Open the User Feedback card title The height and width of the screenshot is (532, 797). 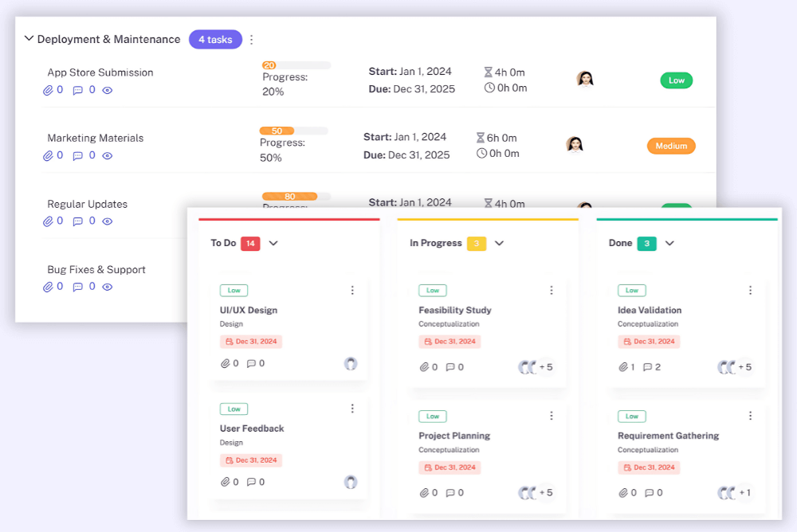tap(252, 428)
